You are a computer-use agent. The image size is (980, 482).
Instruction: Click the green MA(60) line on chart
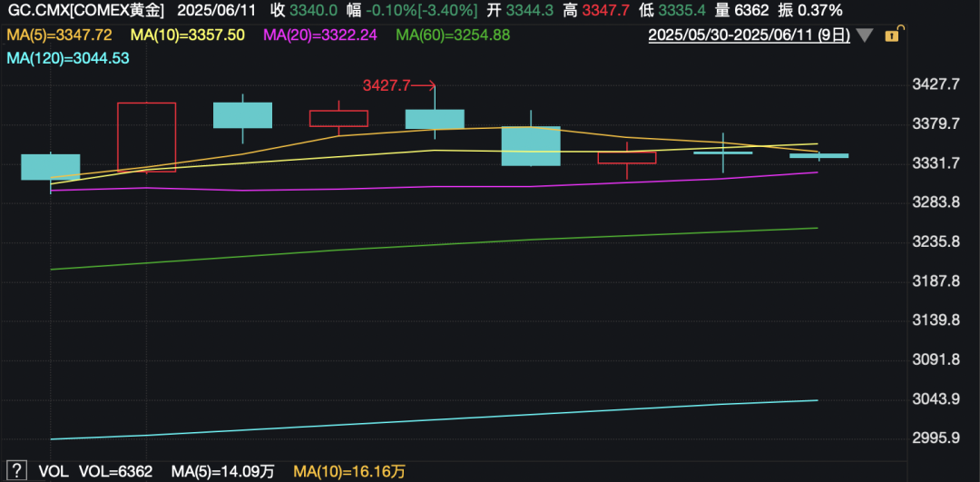(x=454, y=243)
